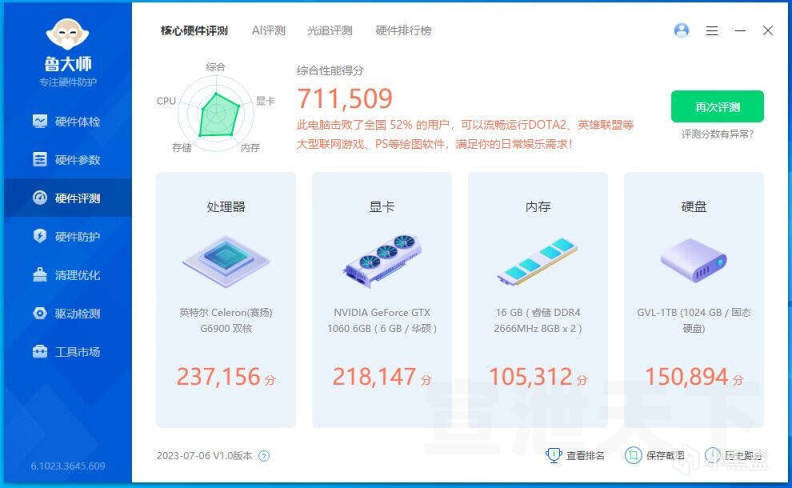Click the processor chip illustration
Screen dimensions: 792x488
pyautogui.click(x=226, y=261)
